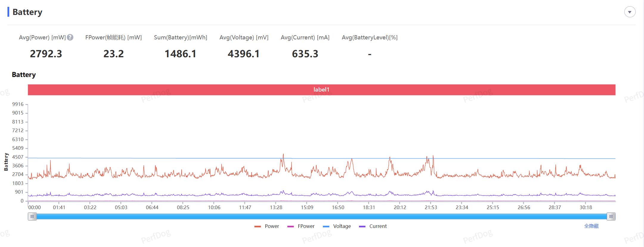Hide the FPower series via the legend

(x=301, y=226)
